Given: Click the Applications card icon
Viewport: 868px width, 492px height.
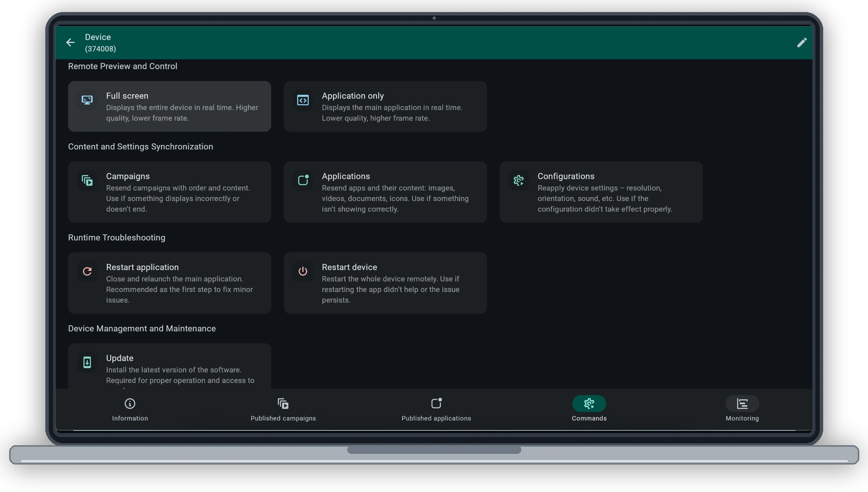Looking at the screenshot, I should (x=303, y=180).
